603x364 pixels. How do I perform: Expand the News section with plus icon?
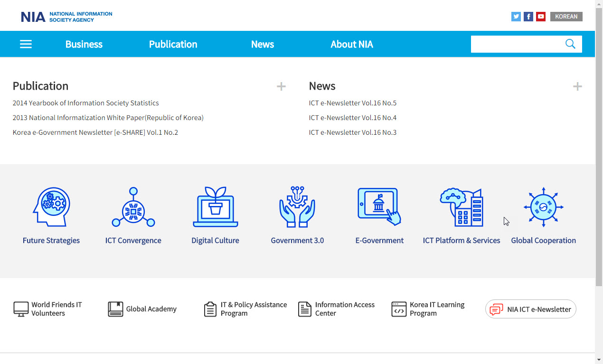tap(577, 86)
